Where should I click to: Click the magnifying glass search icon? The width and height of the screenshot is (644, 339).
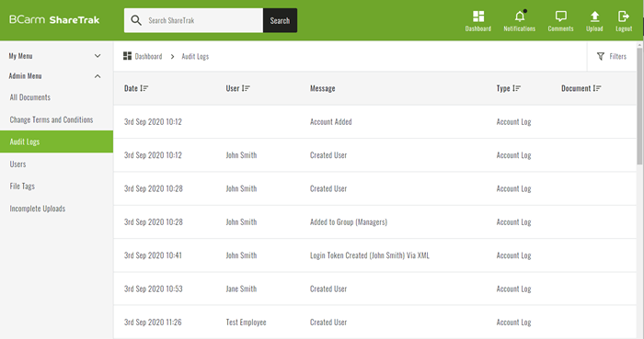136,20
